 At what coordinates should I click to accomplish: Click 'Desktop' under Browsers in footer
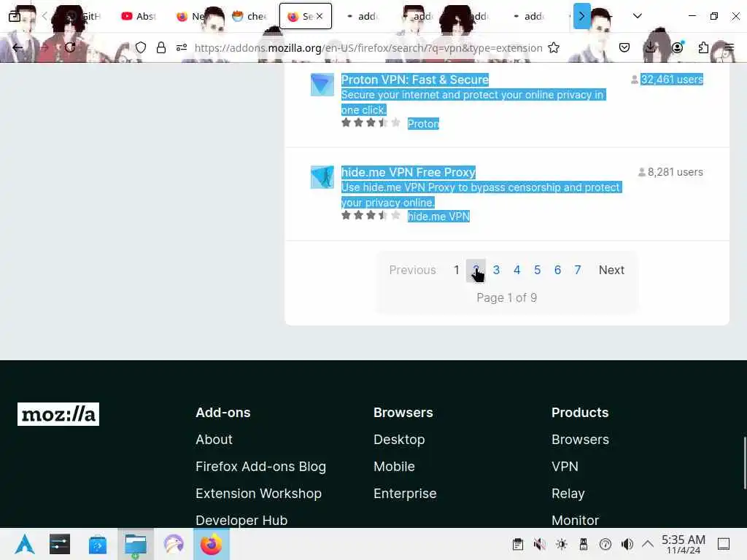(399, 439)
